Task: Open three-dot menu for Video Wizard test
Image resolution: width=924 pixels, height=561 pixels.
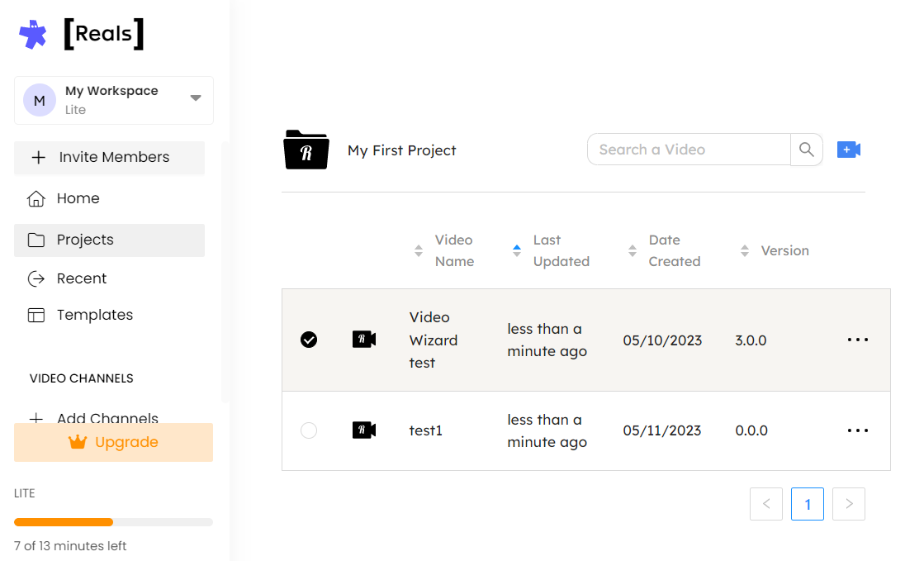Action: coord(858,340)
